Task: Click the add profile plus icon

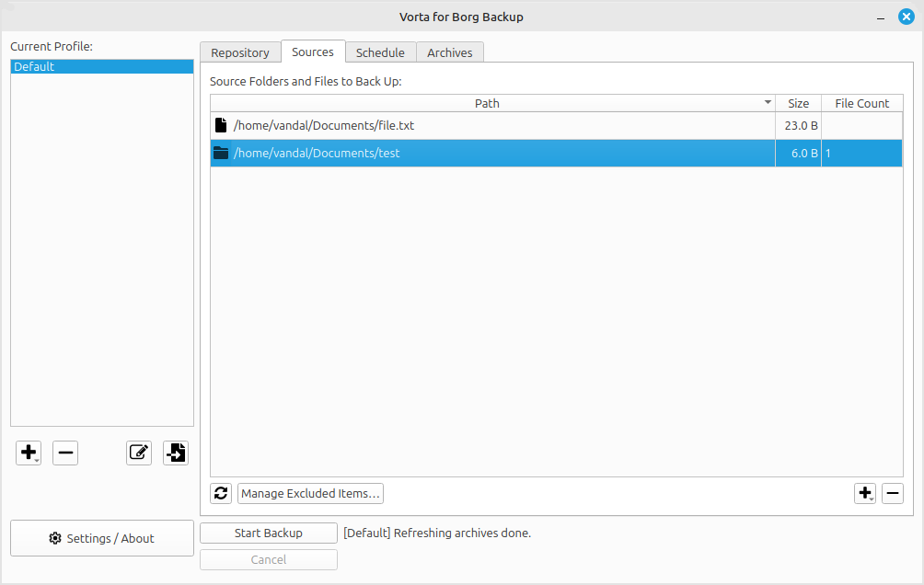Action: [29, 453]
